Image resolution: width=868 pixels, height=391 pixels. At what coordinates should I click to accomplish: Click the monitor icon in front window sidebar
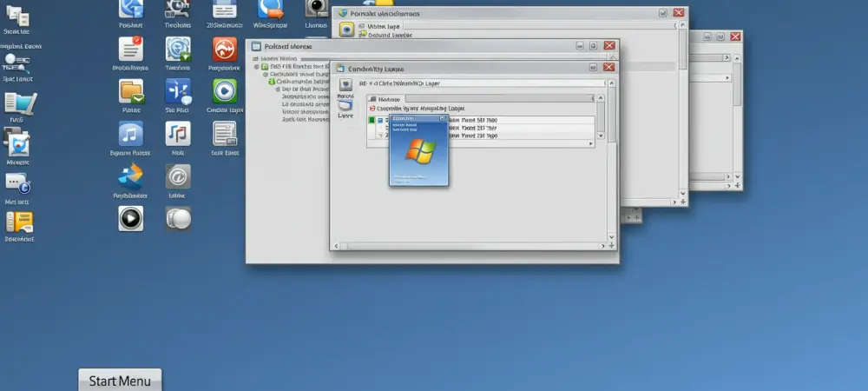(345, 83)
